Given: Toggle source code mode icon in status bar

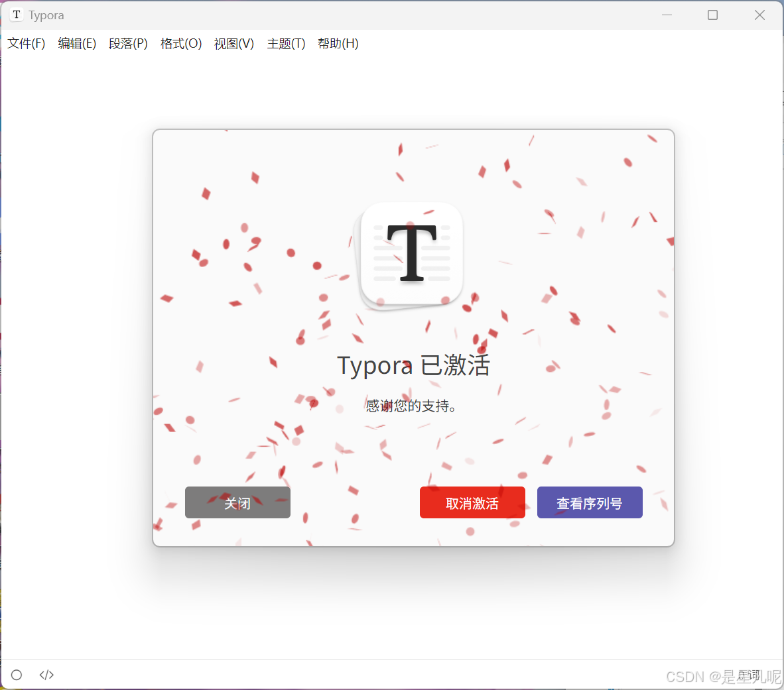Looking at the screenshot, I should point(46,675).
